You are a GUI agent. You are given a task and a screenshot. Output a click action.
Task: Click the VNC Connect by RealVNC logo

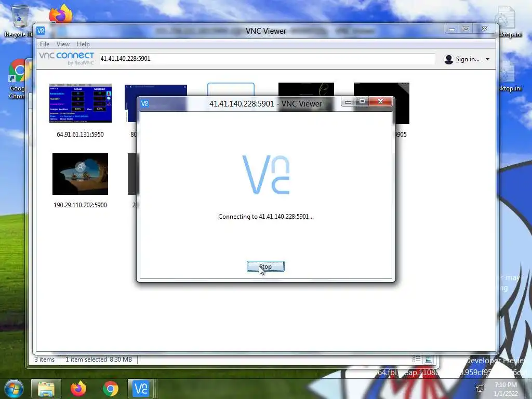[66, 58]
